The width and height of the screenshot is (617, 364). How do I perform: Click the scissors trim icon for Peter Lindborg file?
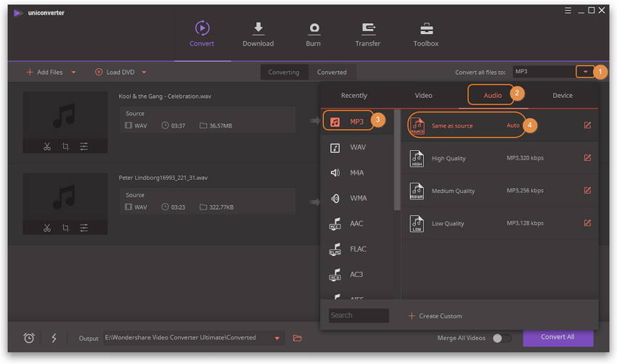pyautogui.click(x=47, y=228)
